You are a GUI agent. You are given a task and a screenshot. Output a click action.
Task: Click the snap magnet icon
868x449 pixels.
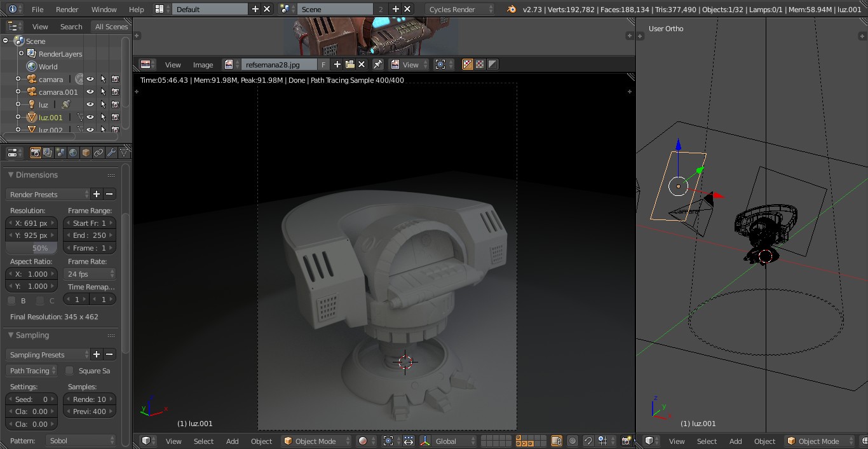(x=588, y=441)
